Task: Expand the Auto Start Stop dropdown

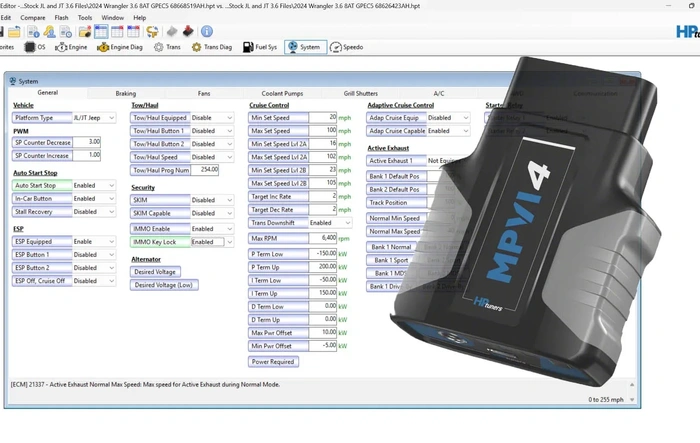Action: [x=111, y=185]
